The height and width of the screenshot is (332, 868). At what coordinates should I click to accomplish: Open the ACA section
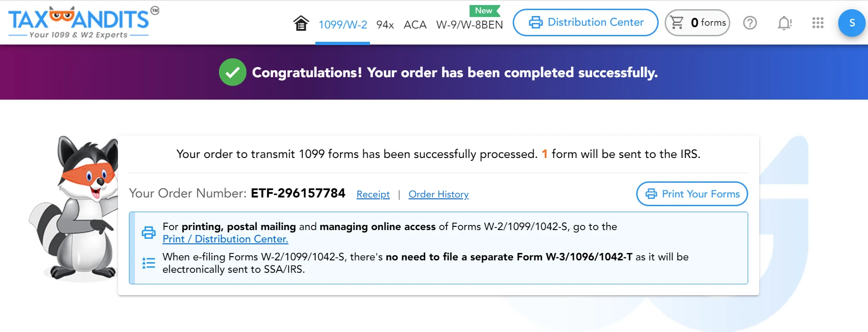click(414, 25)
